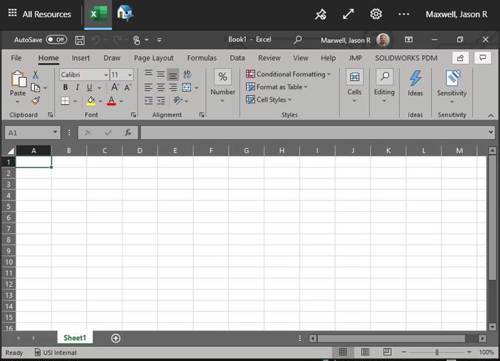Click the Insert Function fx button
This screenshot has height=361, width=500.
click(128, 133)
